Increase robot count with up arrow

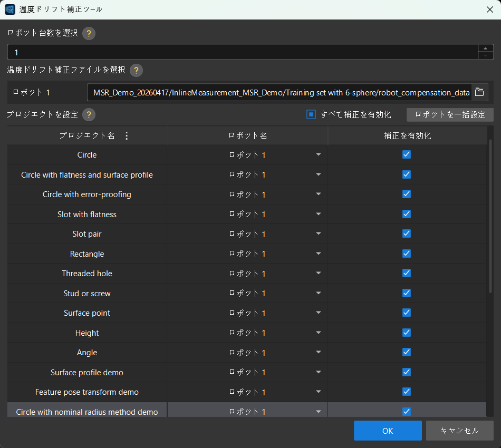tap(485, 48)
